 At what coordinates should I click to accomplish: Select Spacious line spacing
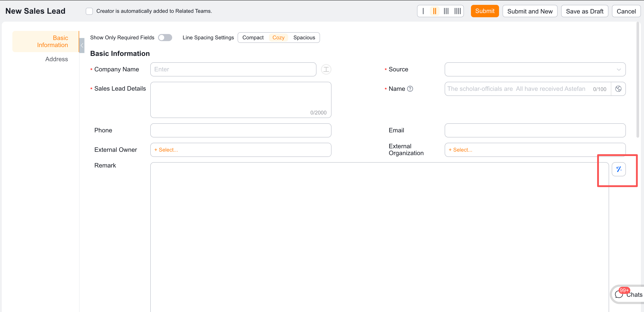pos(304,38)
